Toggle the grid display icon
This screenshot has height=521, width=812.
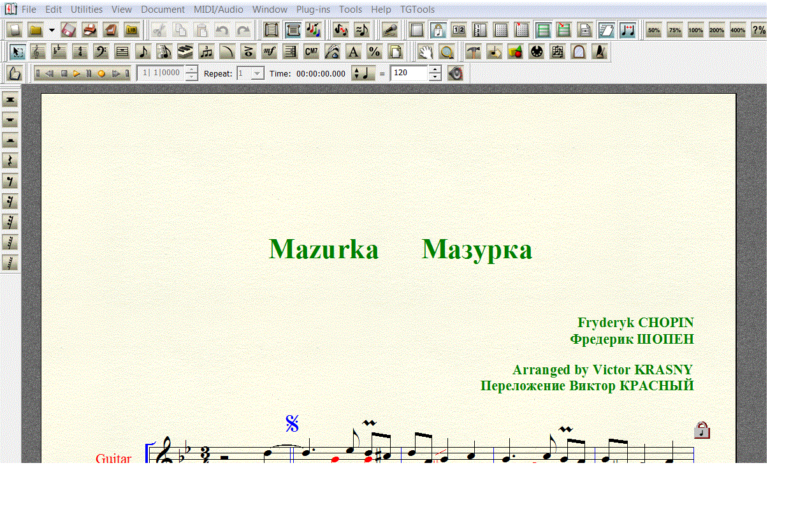(x=501, y=30)
